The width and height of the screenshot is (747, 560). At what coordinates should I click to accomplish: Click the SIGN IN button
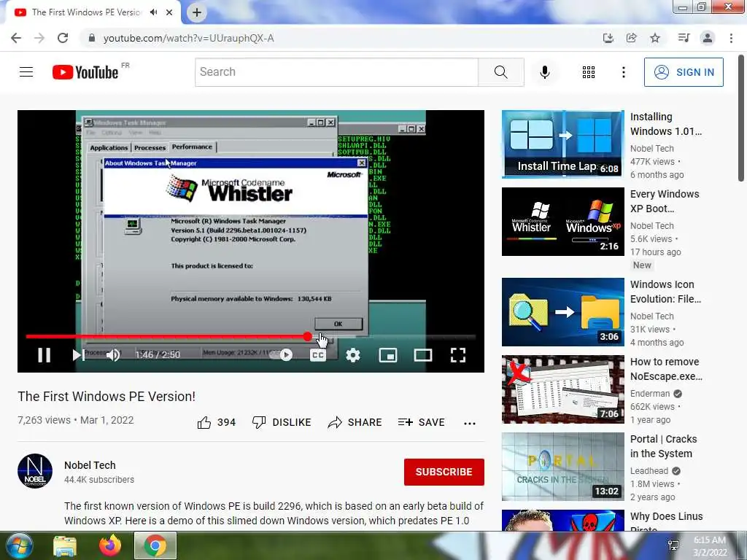684,72
